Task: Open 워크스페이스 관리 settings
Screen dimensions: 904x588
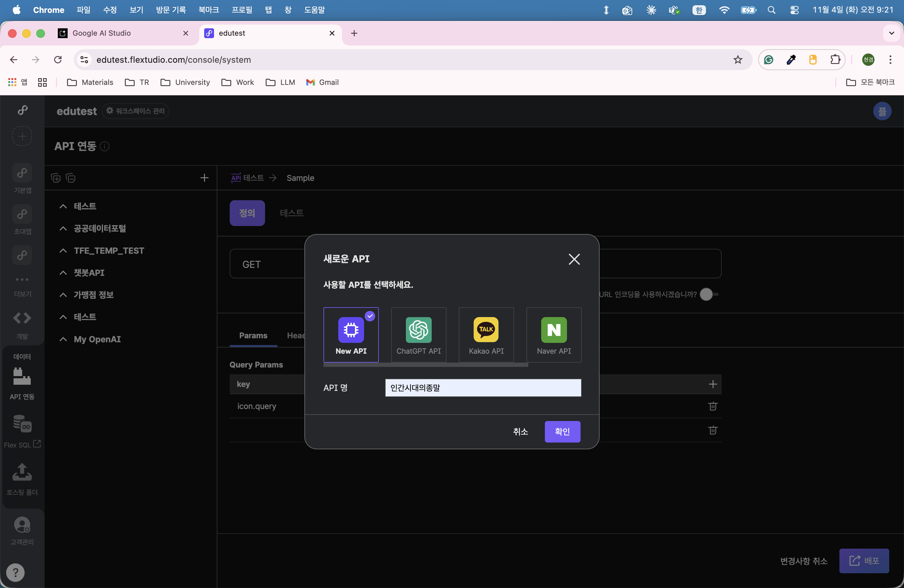Action: point(136,111)
